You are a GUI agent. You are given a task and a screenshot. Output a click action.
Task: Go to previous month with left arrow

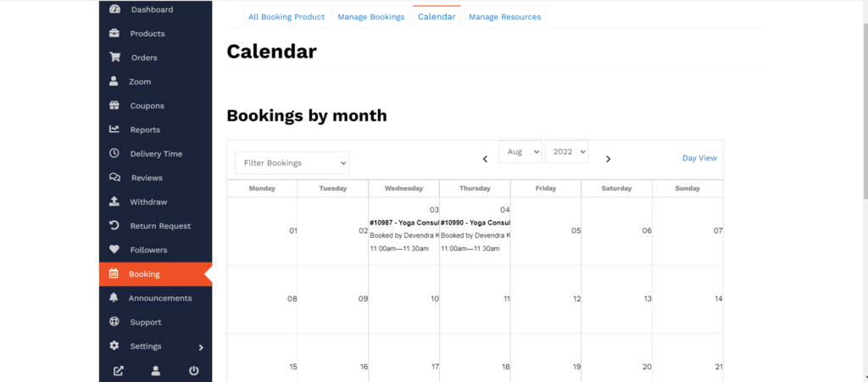(x=485, y=159)
